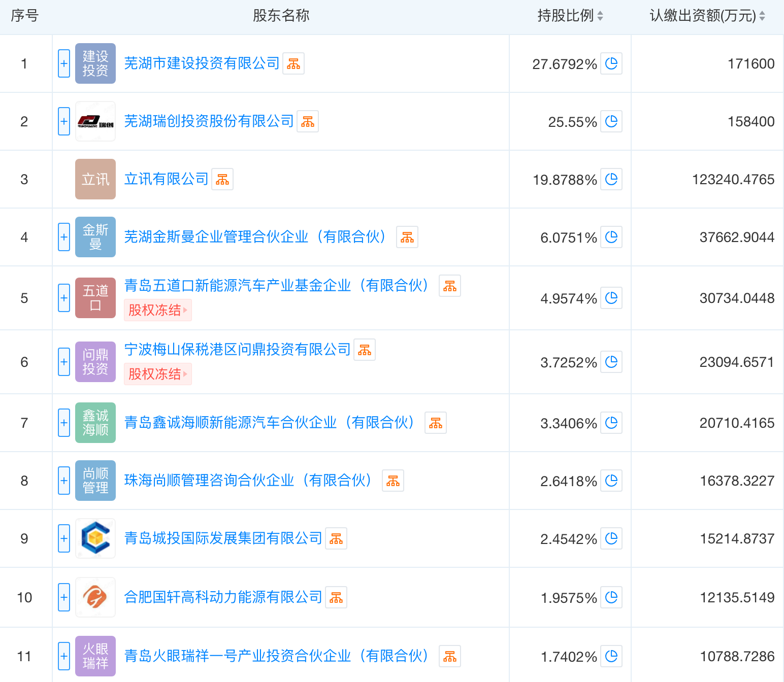This screenshot has width=784, height=682.
Task: Click 股权冻结 tag under 宁波梅山保税港区问鼎投资
Action: [x=158, y=374]
